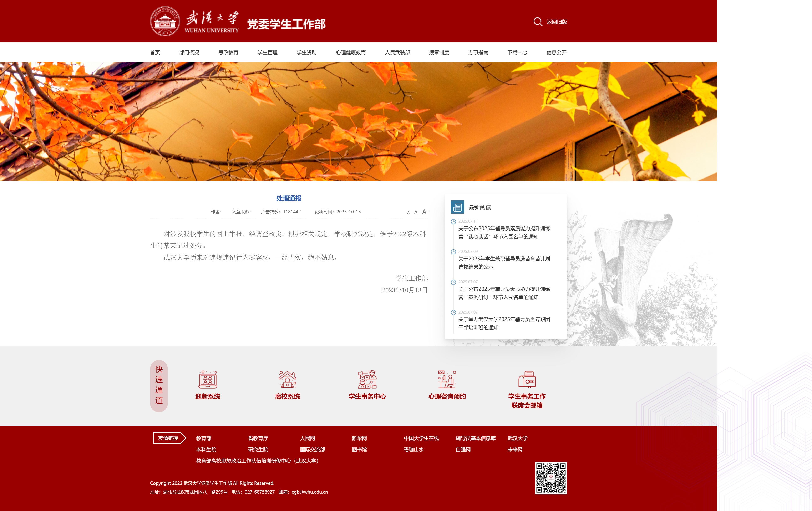Click 返回旧版 link in header
This screenshot has height=511, width=812.
(557, 22)
